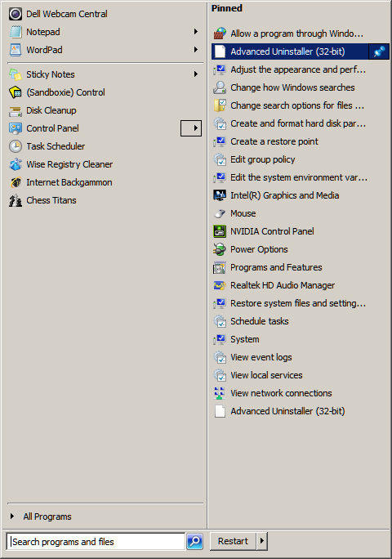Focus the Search programs and files box
This screenshot has width=392, height=559.
(96, 542)
